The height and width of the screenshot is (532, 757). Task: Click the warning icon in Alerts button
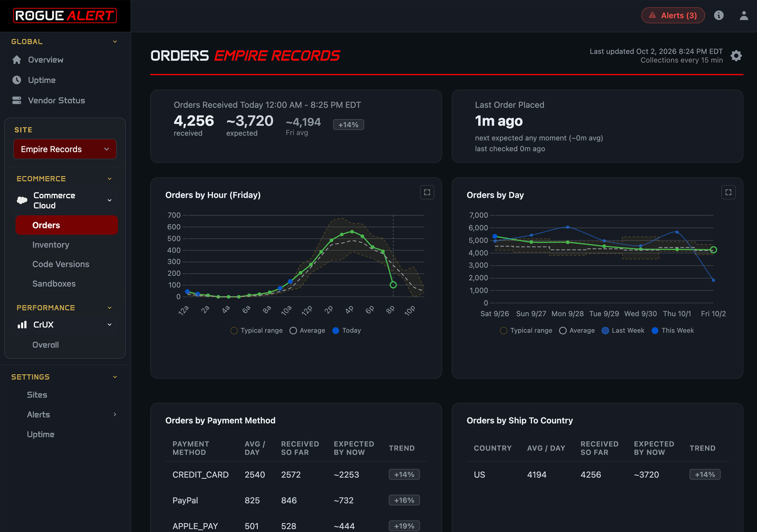(652, 15)
